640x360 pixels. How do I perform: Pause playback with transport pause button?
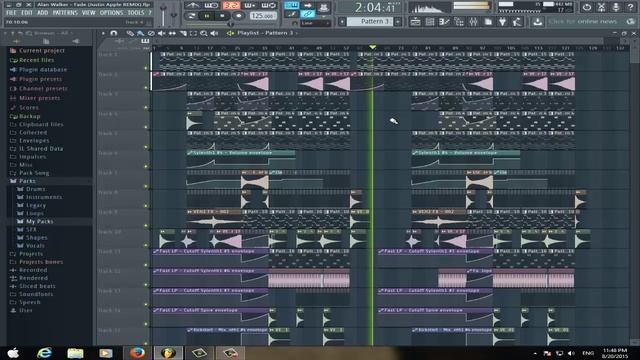[x=207, y=16]
